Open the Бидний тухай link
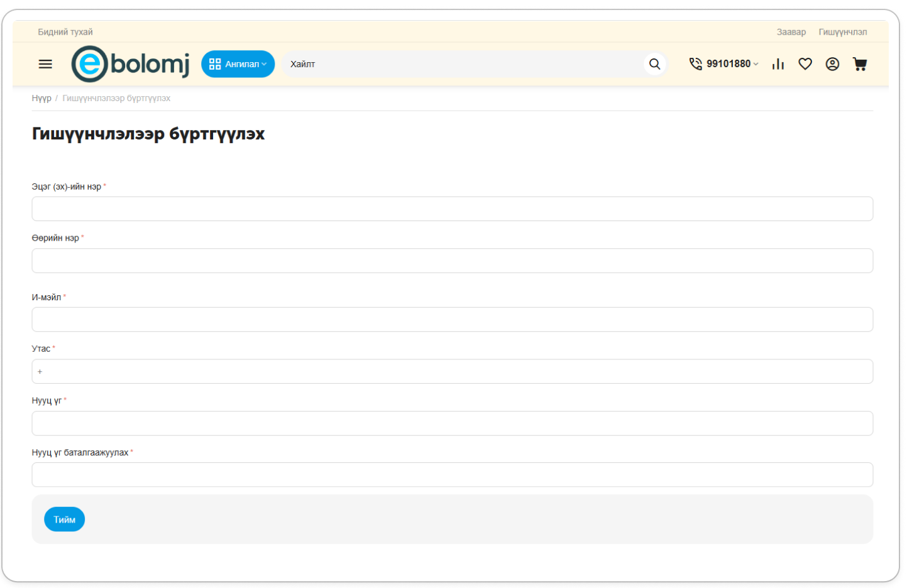 [x=65, y=32]
